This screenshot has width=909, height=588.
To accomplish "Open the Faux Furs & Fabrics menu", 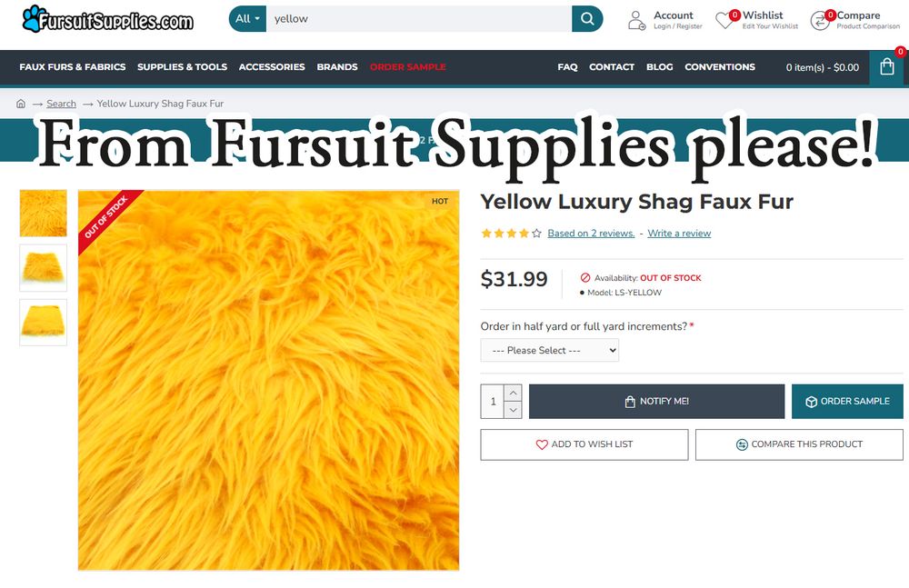I will pos(73,66).
